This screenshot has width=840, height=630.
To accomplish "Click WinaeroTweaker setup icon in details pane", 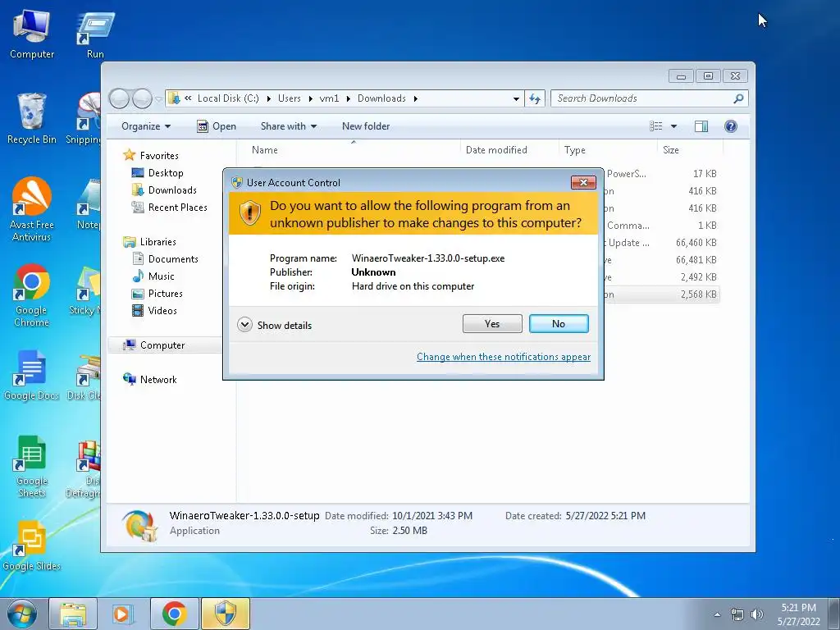I will [139, 524].
